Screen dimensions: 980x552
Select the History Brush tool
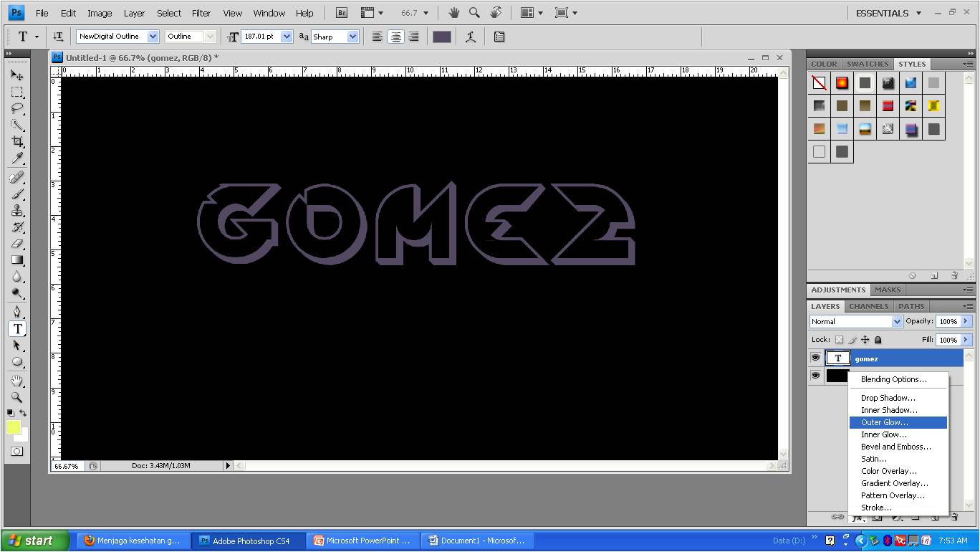[17, 227]
